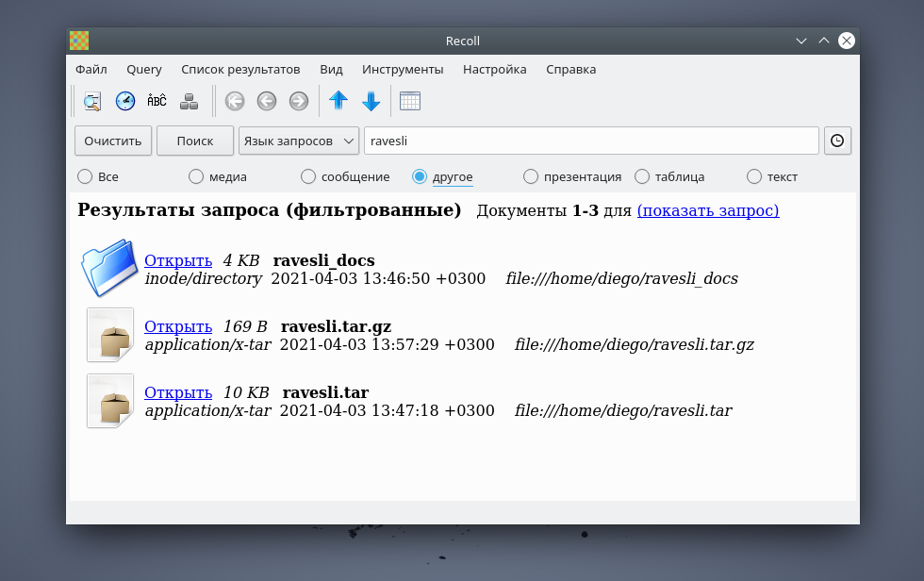Select the 'Все' filter radio button
Screen dimensions: 924x581
point(85,176)
